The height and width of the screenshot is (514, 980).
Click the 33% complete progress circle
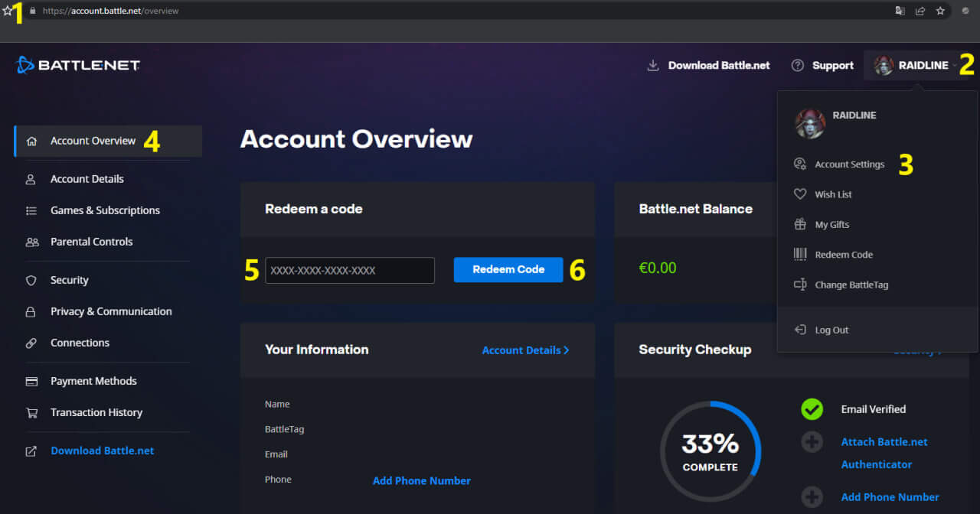pos(710,451)
